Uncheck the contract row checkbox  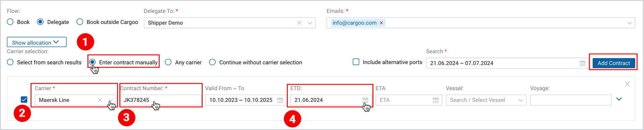[x=24, y=100]
